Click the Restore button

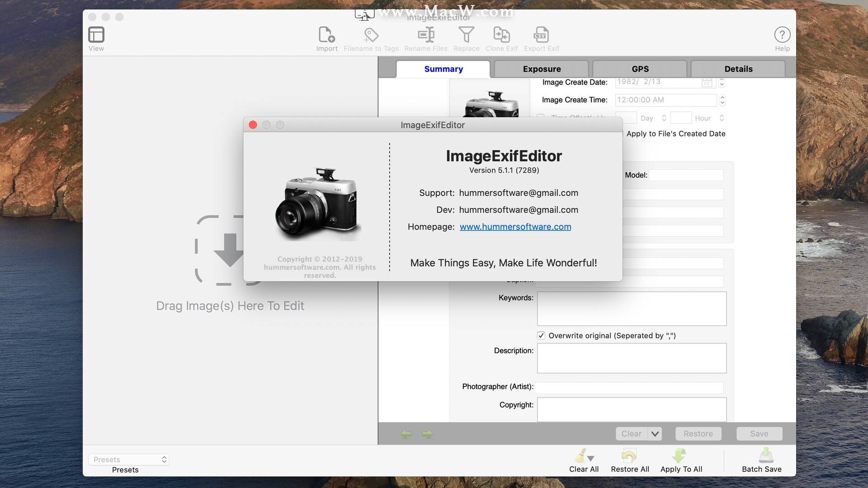click(698, 434)
